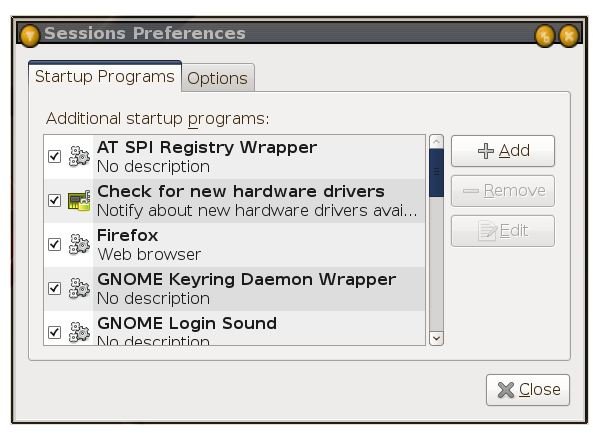Click the Close button
Viewport: 593px width, 433px height.
point(528,390)
